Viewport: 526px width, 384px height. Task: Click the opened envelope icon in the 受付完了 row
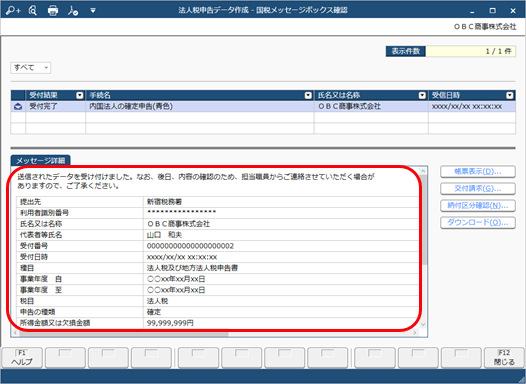coord(18,107)
